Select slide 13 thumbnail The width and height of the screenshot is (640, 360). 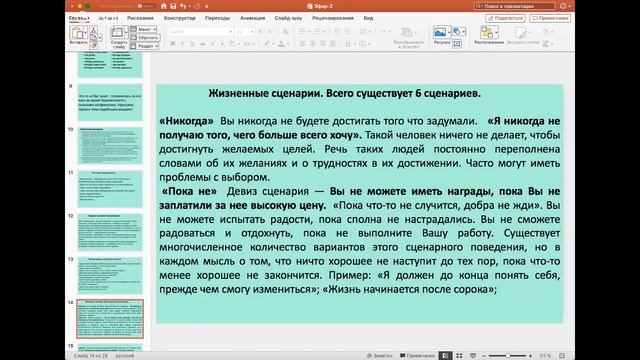110,276
